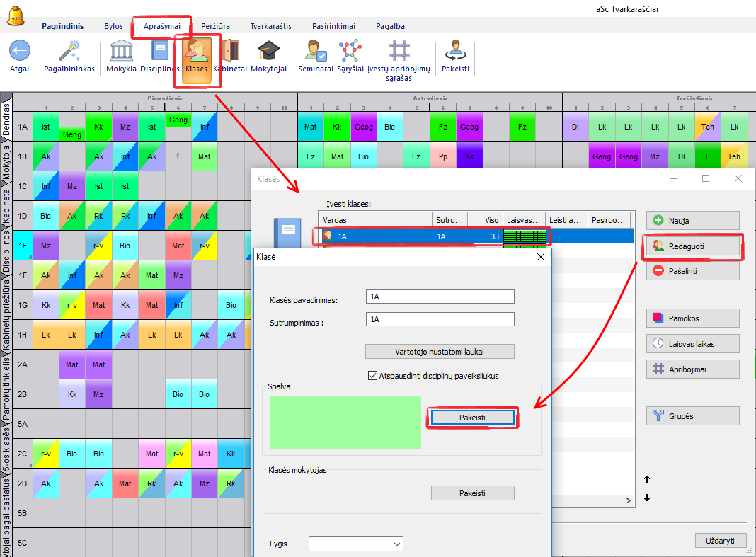Click the Nauja button to add class
756x557 pixels.
click(x=692, y=221)
